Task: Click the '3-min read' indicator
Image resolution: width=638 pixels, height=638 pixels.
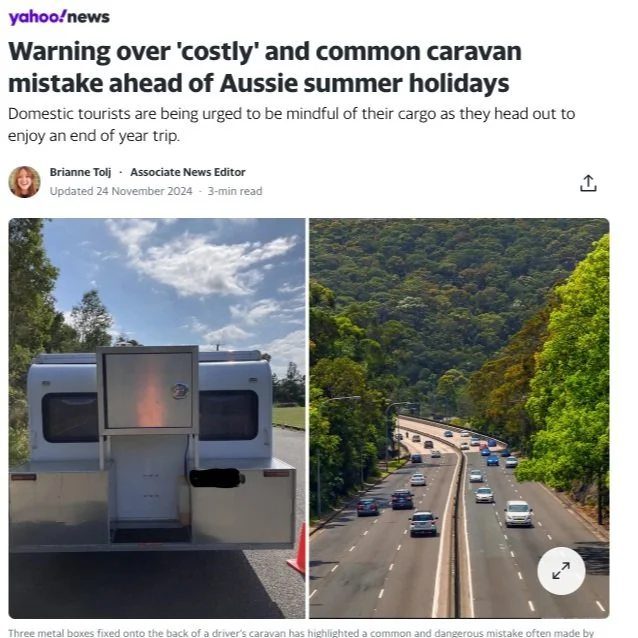Action: (235, 191)
